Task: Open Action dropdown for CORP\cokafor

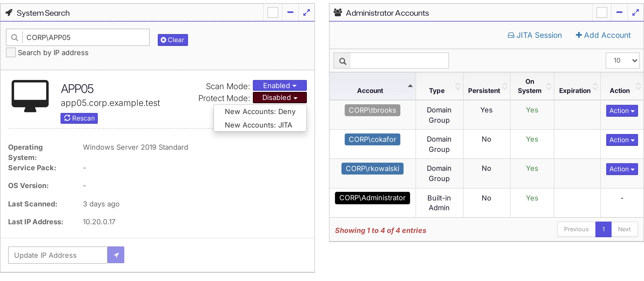Action: 622,140
